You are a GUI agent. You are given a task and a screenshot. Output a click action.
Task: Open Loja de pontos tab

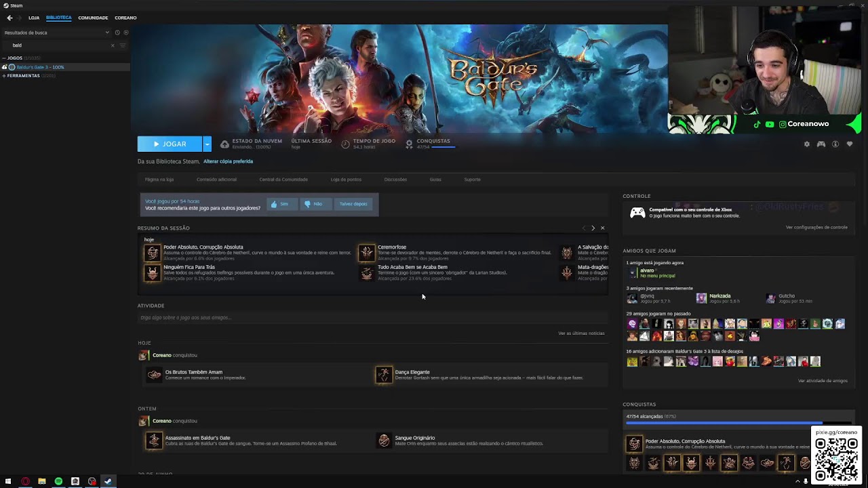tap(346, 180)
